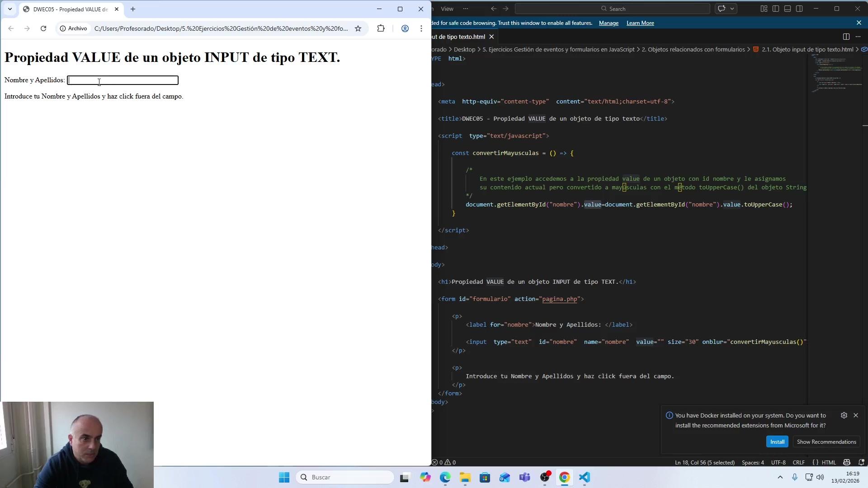
Task: Dismiss the restricted mode banner
Action: point(859,23)
